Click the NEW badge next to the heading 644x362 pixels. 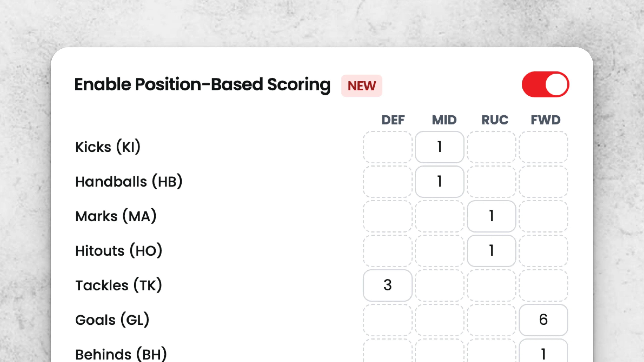click(x=362, y=86)
